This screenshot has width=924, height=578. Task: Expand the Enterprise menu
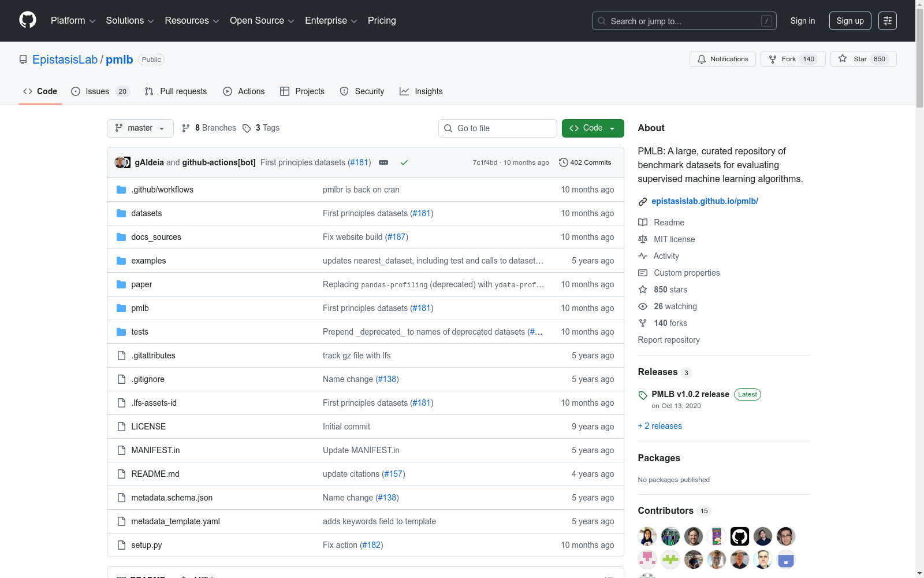(331, 21)
